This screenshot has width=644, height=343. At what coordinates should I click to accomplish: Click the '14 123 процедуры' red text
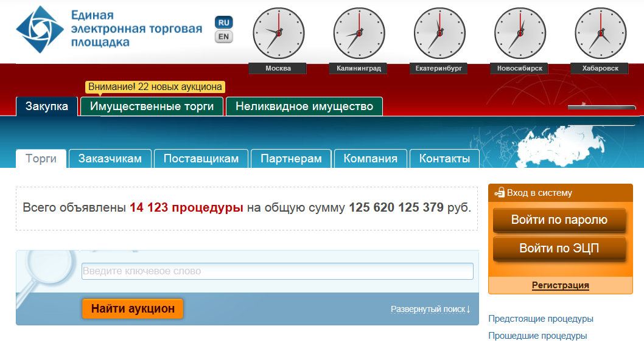pyautogui.click(x=186, y=207)
